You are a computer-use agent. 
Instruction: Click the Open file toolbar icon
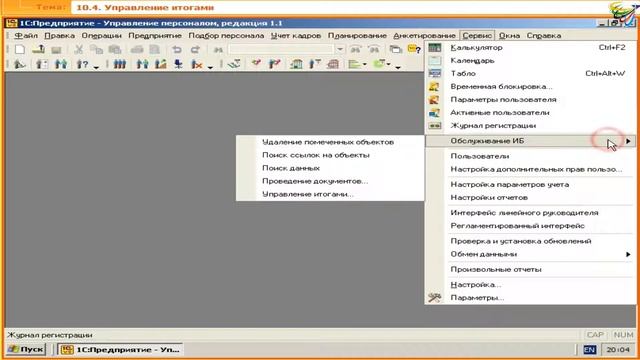click(38, 49)
